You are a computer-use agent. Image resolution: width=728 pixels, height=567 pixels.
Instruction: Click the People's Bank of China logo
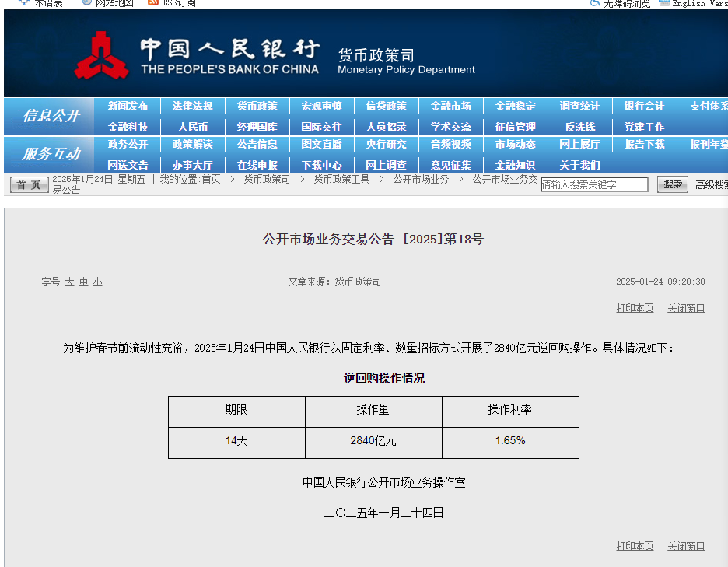coord(101,54)
